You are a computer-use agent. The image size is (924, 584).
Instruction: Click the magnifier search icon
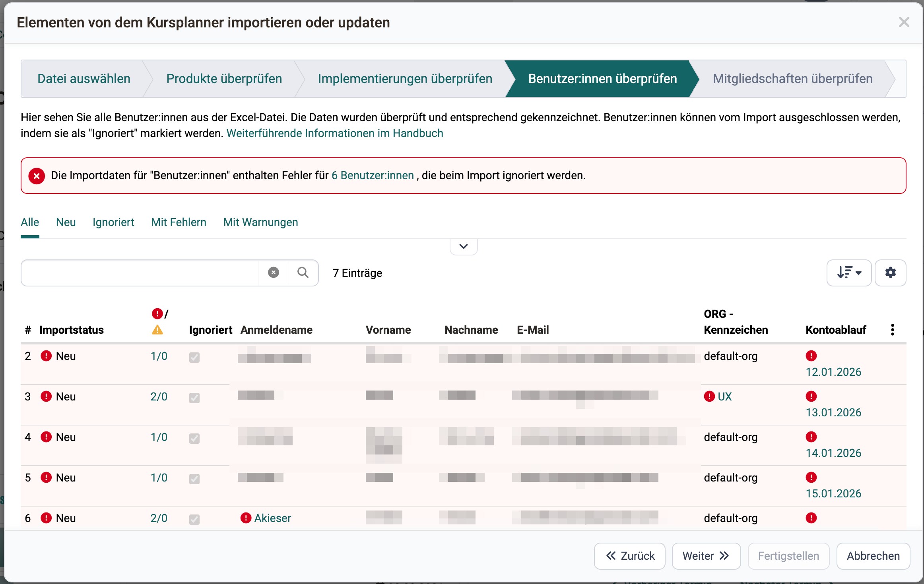coord(303,273)
